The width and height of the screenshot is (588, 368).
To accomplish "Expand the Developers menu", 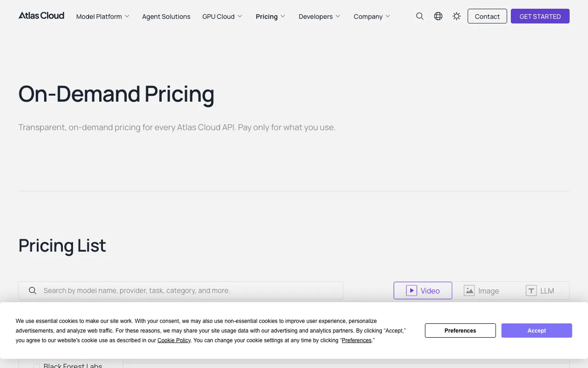I will coord(320,16).
